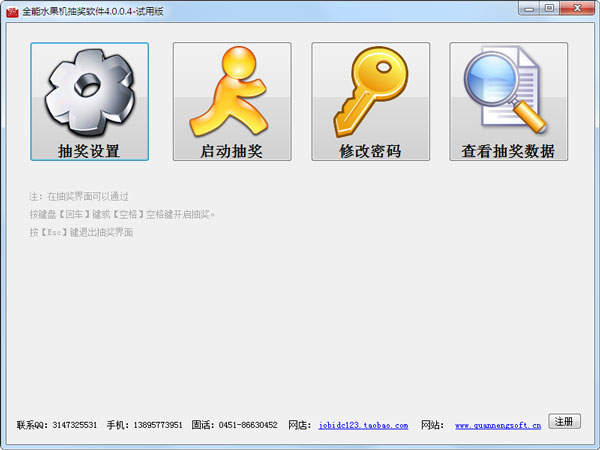
Task: Click the 网店: label text
Action: pos(299,425)
